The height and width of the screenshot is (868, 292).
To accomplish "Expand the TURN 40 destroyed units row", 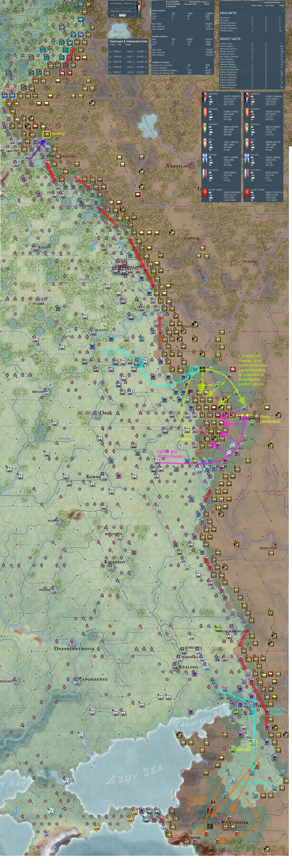I will click(x=110, y=57).
